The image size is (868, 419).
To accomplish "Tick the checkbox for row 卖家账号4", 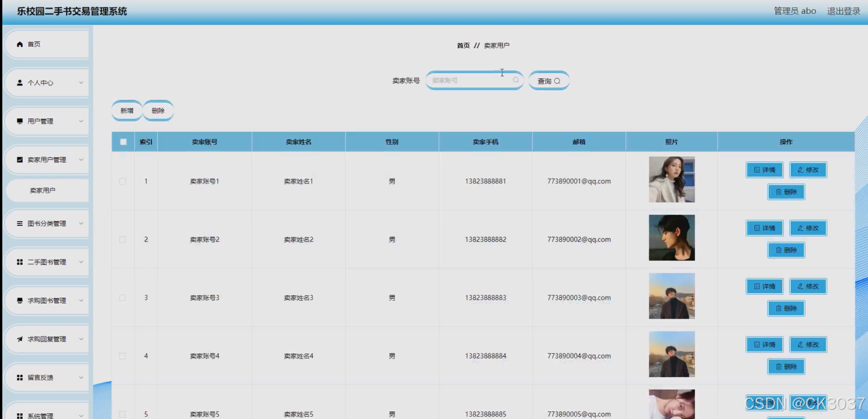I will [122, 356].
